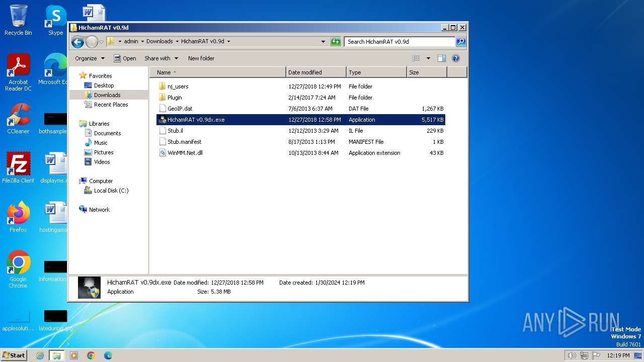
Task: Sort by the Date modified column
Action: [x=316, y=72]
